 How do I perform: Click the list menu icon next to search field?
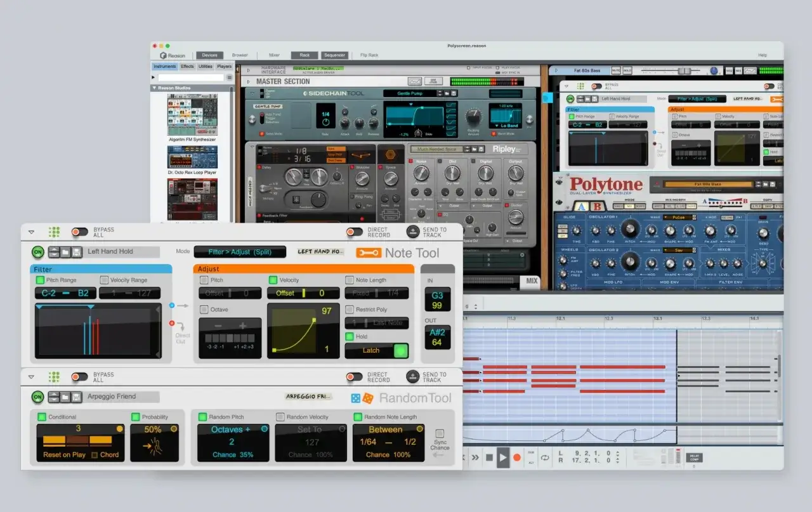click(x=230, y=77)
